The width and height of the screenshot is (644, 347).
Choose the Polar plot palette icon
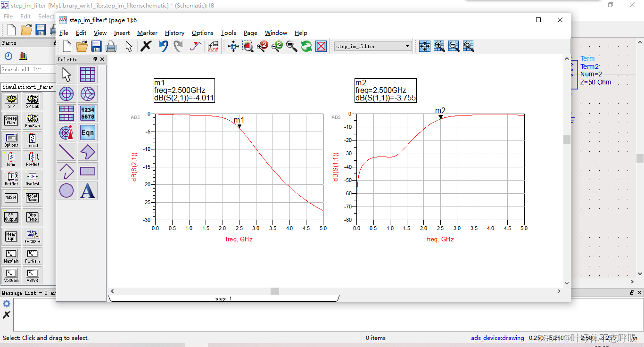click(66, 94)
